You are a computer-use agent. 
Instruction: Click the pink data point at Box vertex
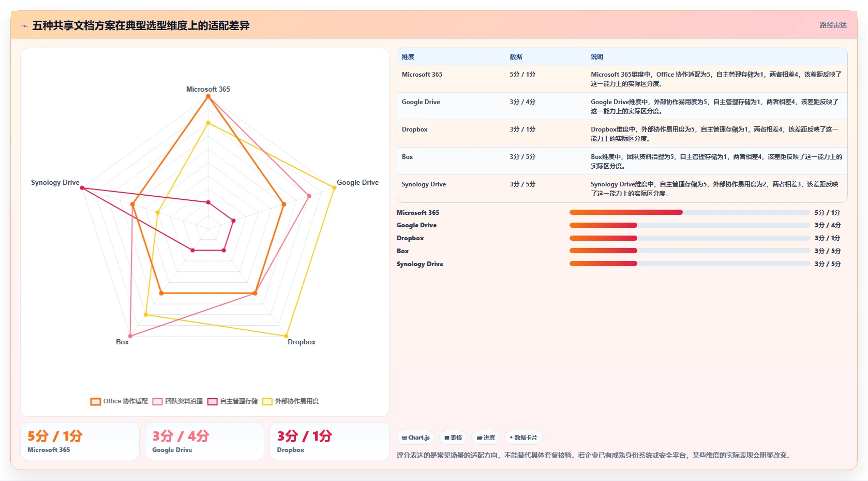coord(130,336)
